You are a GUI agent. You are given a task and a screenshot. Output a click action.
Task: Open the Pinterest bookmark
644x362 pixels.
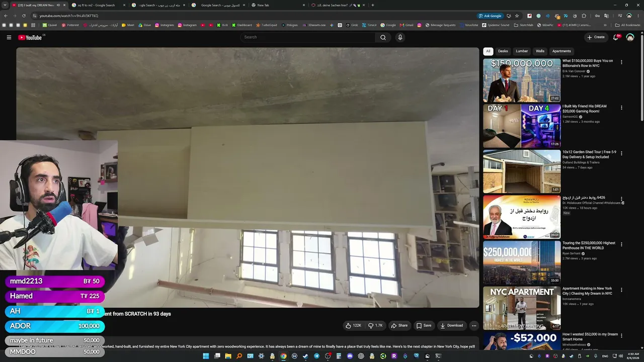[x=70, y=25]
